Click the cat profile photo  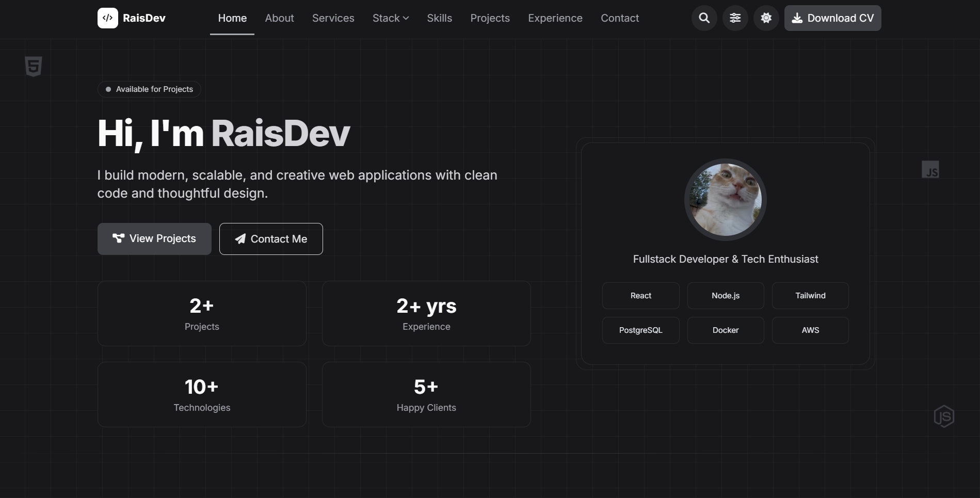[x=725, y=200]
